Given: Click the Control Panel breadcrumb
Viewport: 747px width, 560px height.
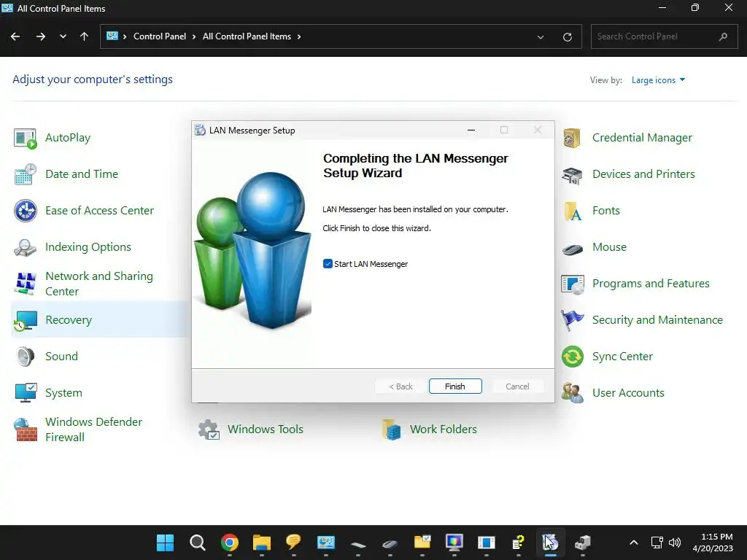Looking at the screenshot, I should tap(160, 36).
